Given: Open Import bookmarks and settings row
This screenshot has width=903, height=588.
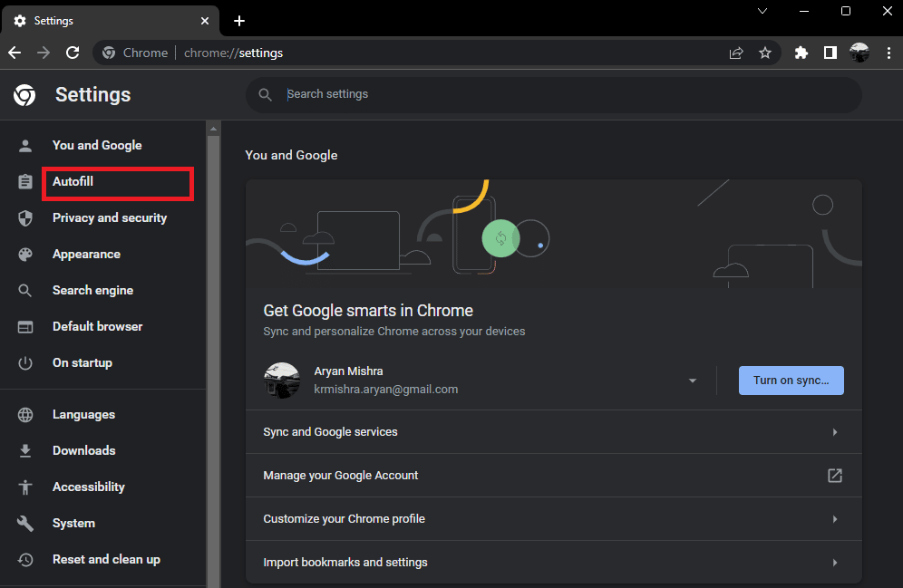Looking at the screenshot, I should click(553, 562).
